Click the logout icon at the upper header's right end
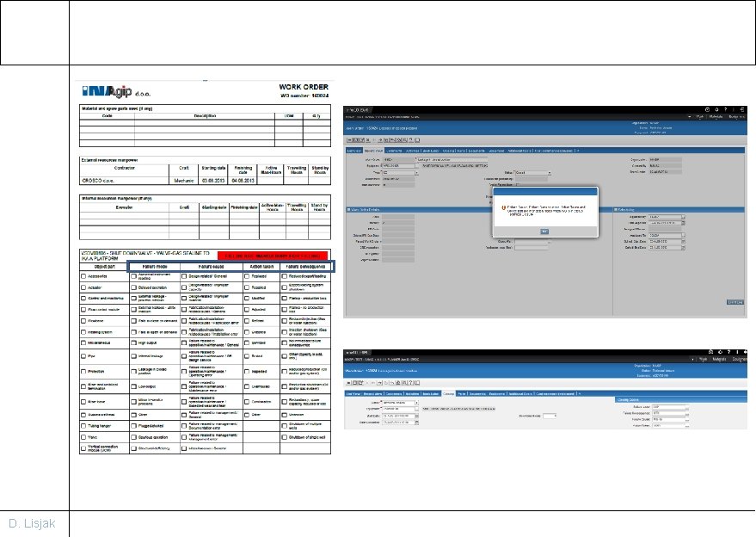 click(x=741, y=109)
